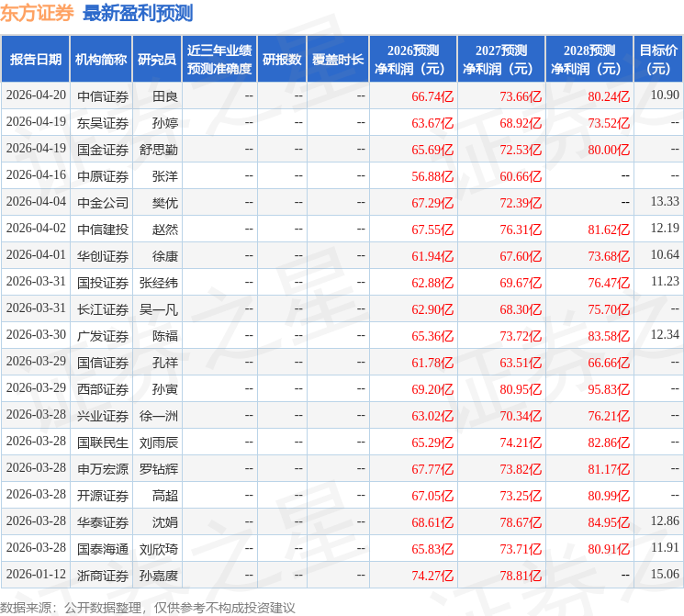The width and height of the screenshot is (684, 616).
Task: Click analyst name 田良
Action: [x=165, y=96]
